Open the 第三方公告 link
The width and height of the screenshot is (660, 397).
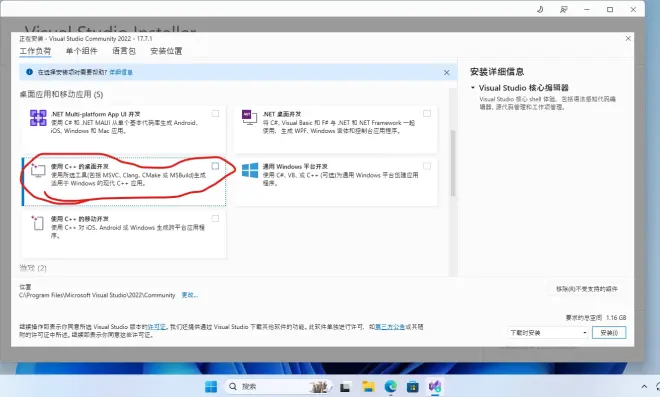coord(390,327)
